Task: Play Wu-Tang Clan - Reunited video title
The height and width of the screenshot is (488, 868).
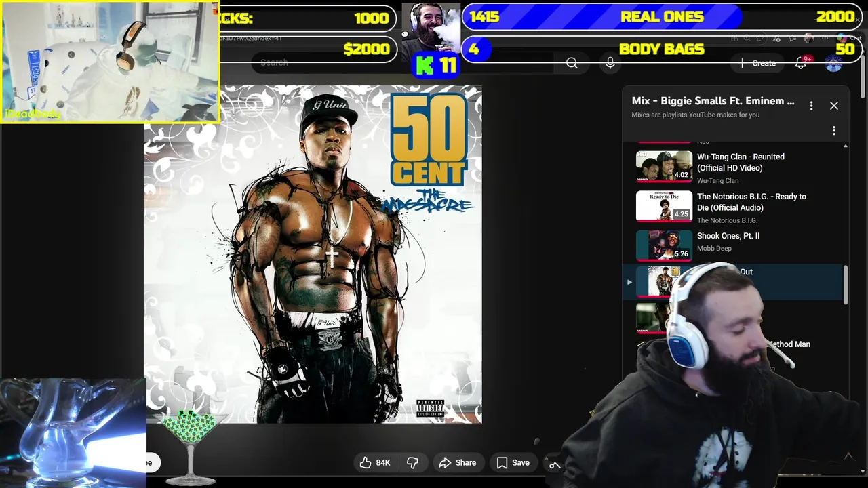Action: click(x=741, y=162)
